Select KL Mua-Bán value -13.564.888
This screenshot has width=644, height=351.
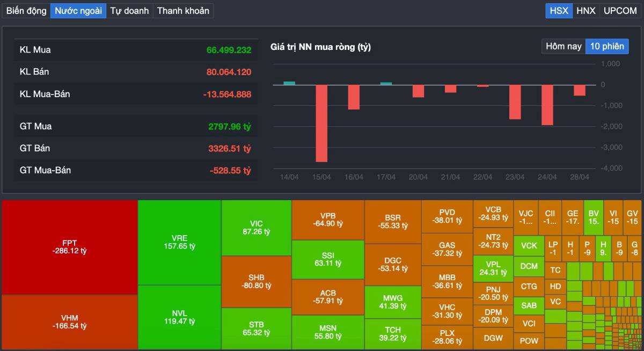[x=227, y=94]
